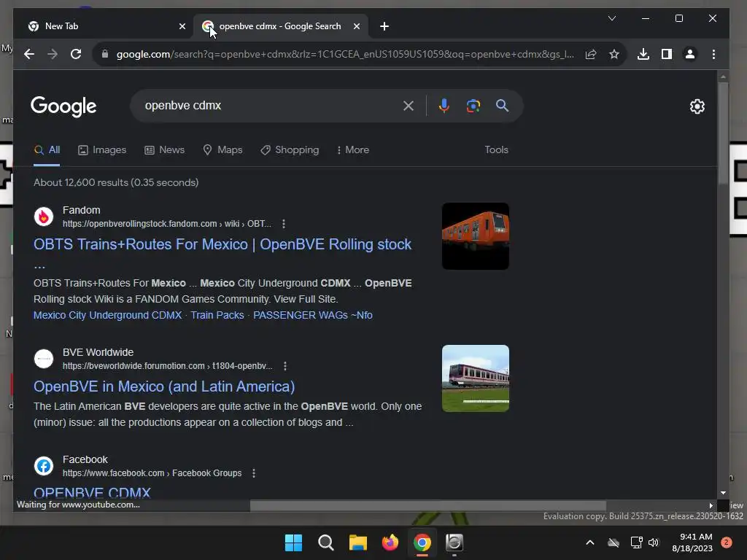747x560 pixels.
Task: Reload the current page
Action: point(76,54)
